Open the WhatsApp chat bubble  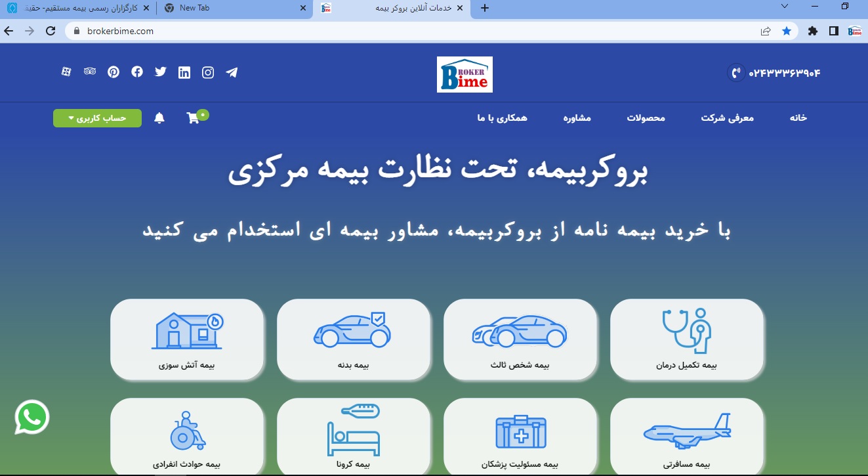(x=32, y=417)
